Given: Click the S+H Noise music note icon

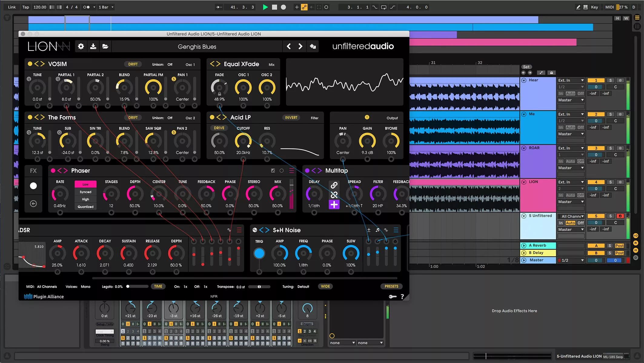Looking at the screenshot, I should click(377, 230).
